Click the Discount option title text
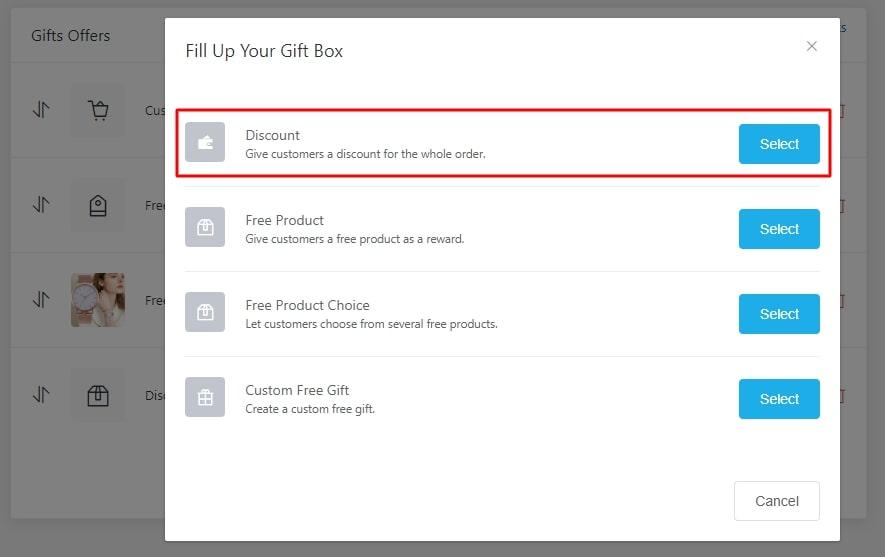Screen dimensions: 885x557 pos(273,135)
